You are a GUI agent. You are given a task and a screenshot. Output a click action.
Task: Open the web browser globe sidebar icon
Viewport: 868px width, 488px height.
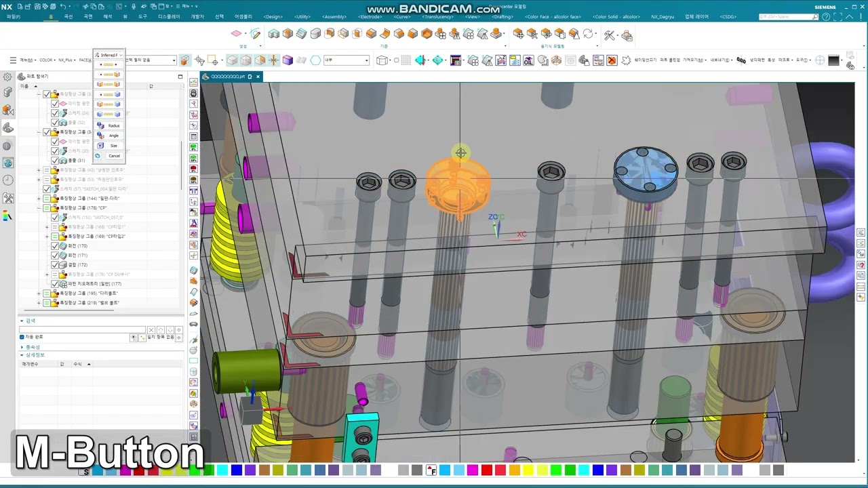7,163
